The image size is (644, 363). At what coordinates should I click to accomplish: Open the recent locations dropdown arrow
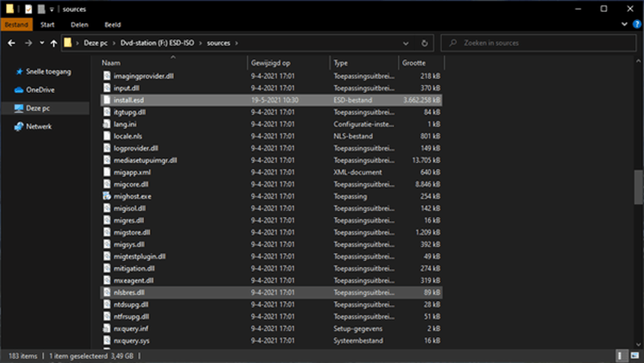click(42, 43)
